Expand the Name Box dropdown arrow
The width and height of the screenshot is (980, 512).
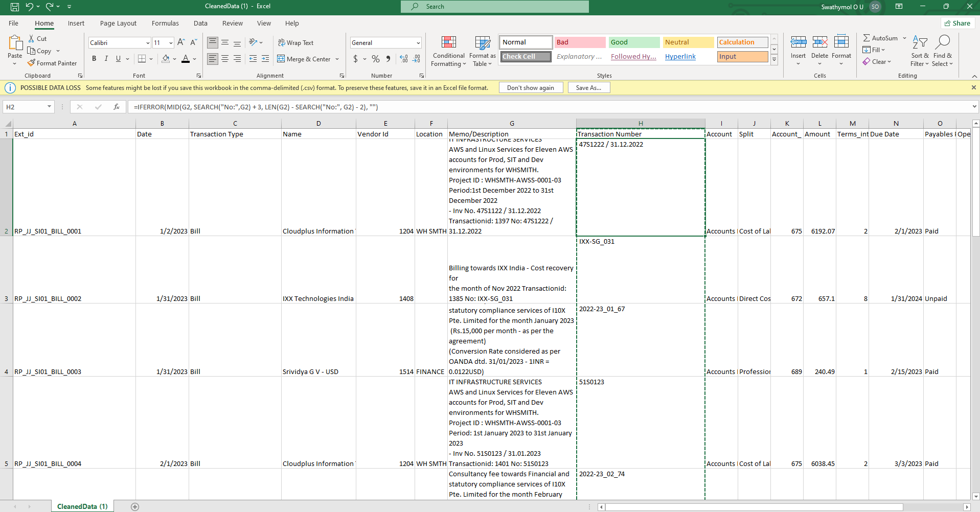49,107
